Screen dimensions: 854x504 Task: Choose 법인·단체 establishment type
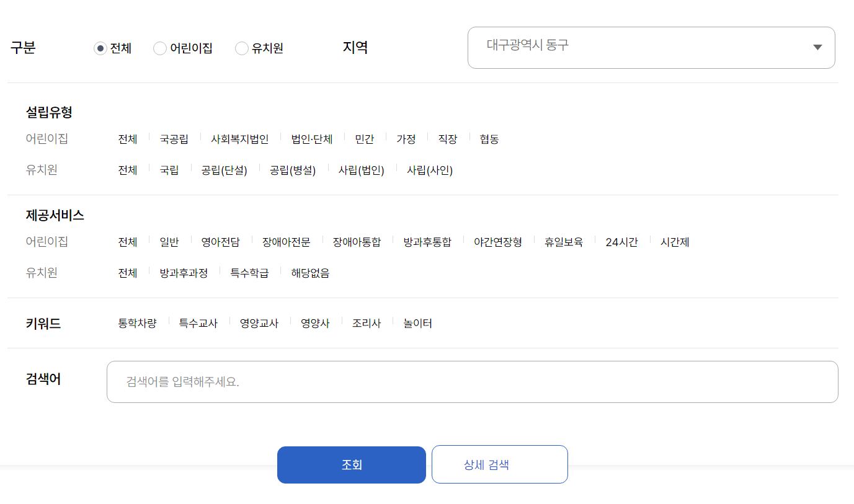coord(312,139)
